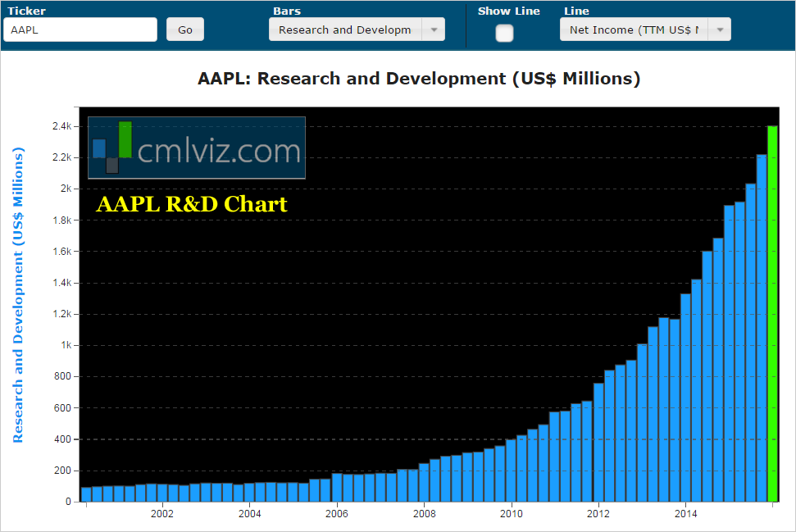Click the '600' y-axis label

point(62,407)
